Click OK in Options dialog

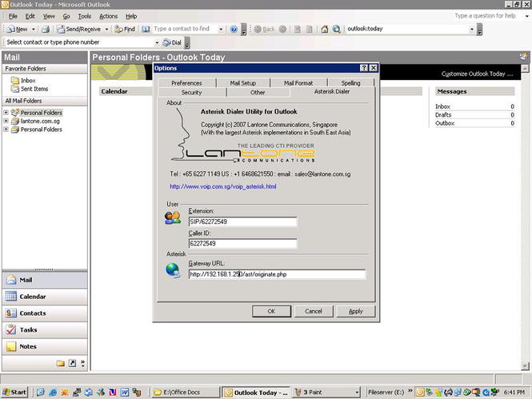click(271, 311)
